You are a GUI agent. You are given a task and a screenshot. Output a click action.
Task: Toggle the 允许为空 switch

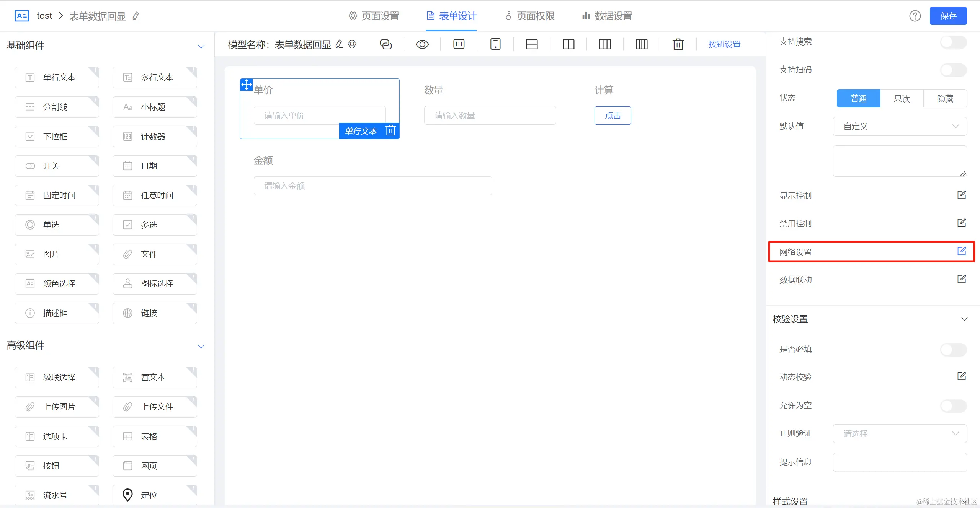click(x=953, y=405)
